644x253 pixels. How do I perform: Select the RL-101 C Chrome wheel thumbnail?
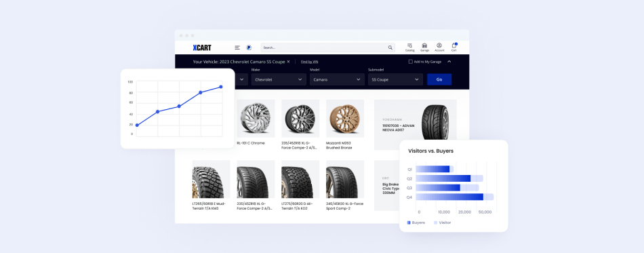click(256, 118)
